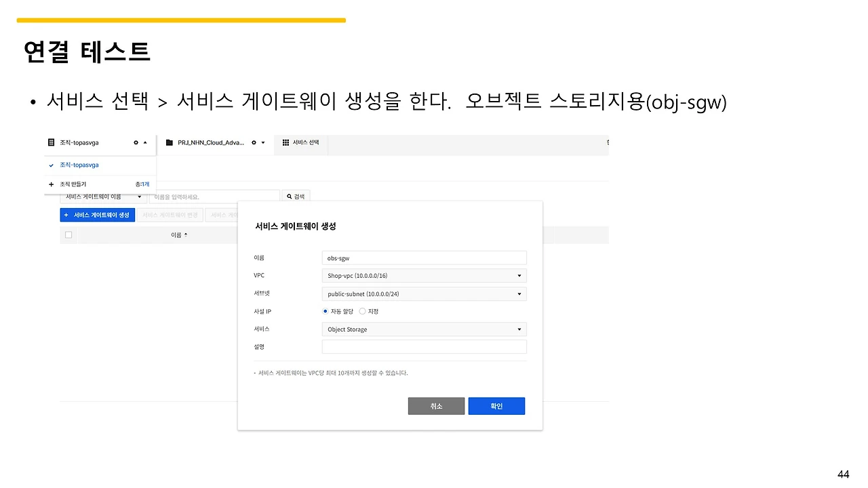Select the checked 조직-topasvga entry in the dropdown list
Screen dimensions: 868x488
[100, 165]
